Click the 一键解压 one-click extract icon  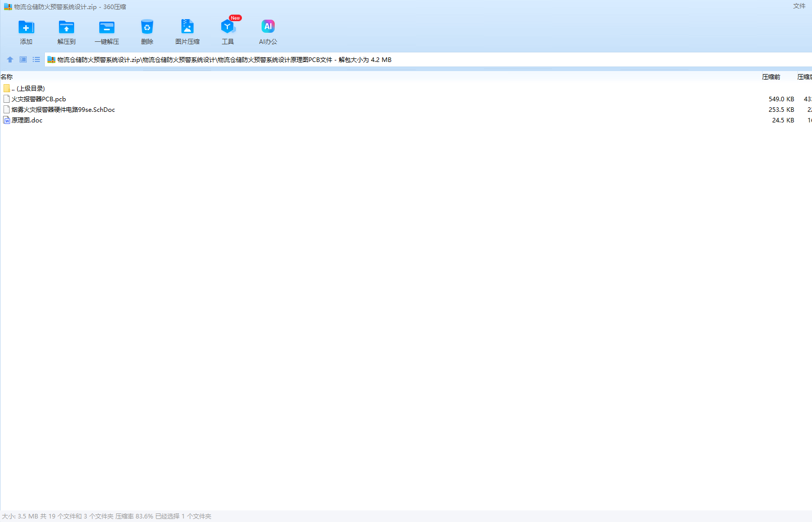(106, 28)
